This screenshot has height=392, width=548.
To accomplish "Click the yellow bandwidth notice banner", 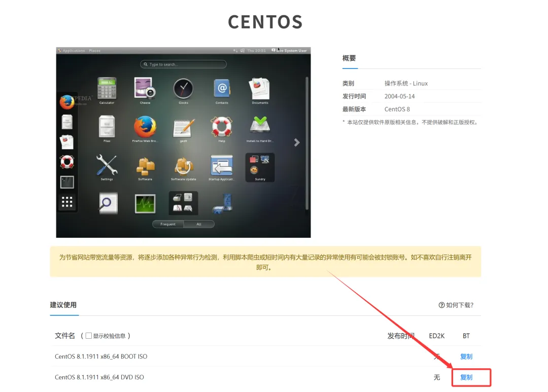I will point(265,262).
